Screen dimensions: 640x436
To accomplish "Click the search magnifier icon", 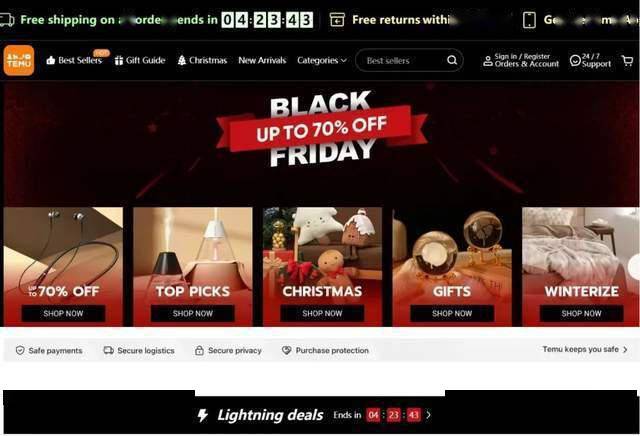I will click(452, 60).
